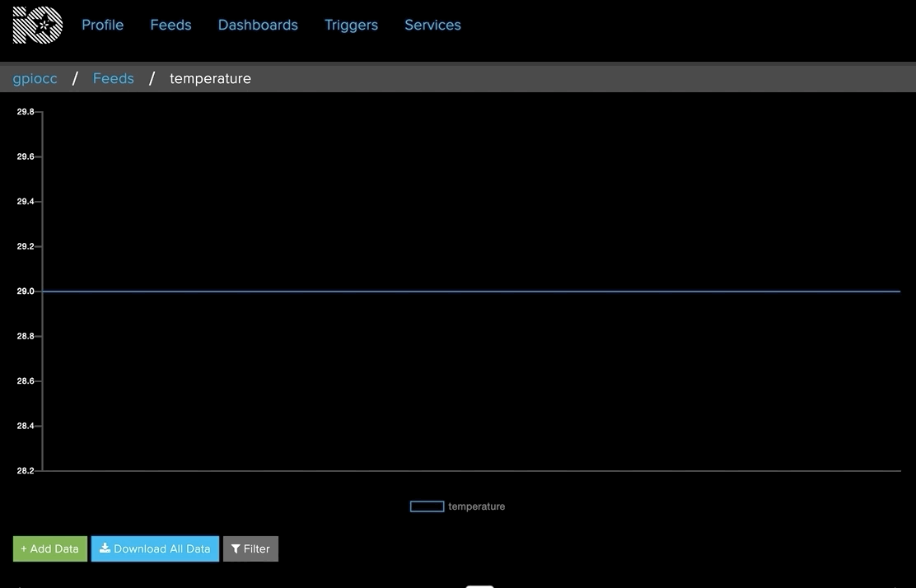Open Dashboards from the navigation bar
The image size is (916, 588).
258,25
